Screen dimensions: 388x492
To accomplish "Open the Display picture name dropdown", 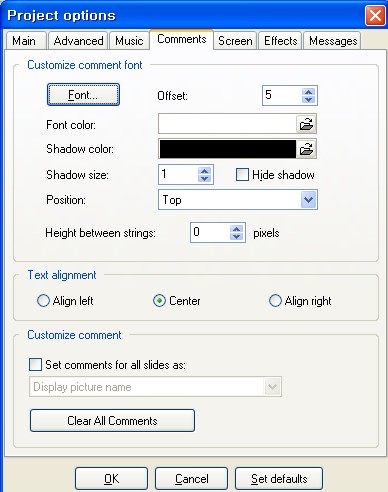I will click(272, 387).
